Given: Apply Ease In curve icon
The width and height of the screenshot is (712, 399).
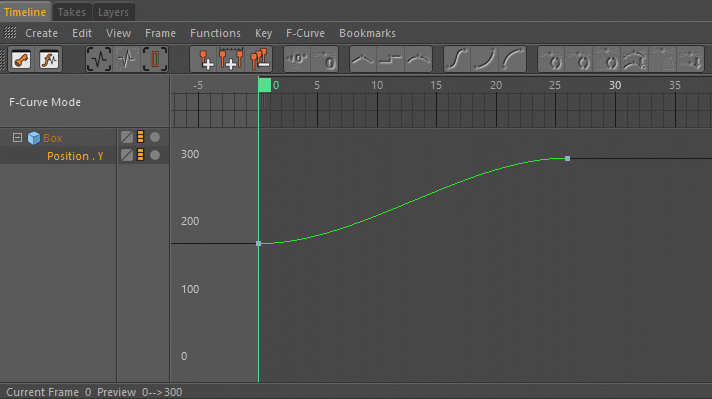Looking at the screenshot, I should point(485,59).
